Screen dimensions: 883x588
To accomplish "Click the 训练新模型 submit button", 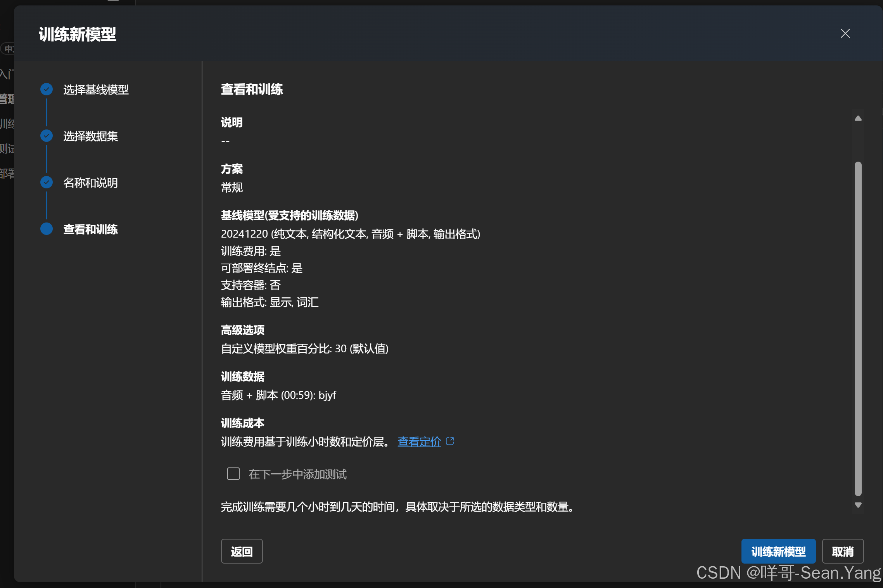I will [778, 551].
